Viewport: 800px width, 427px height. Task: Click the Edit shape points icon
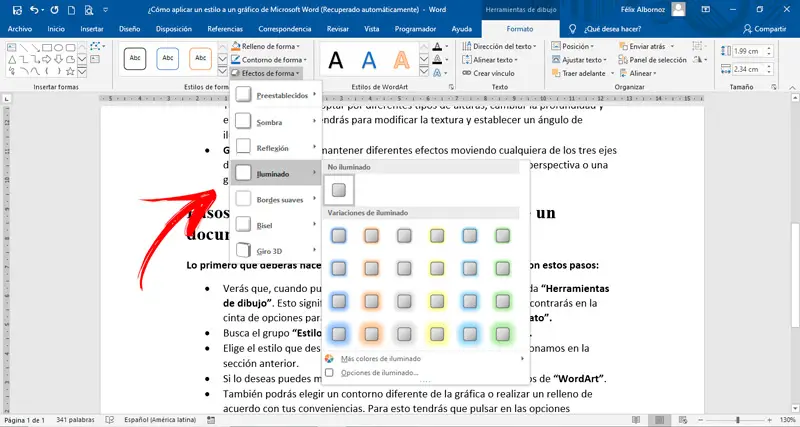click(96, 46)
